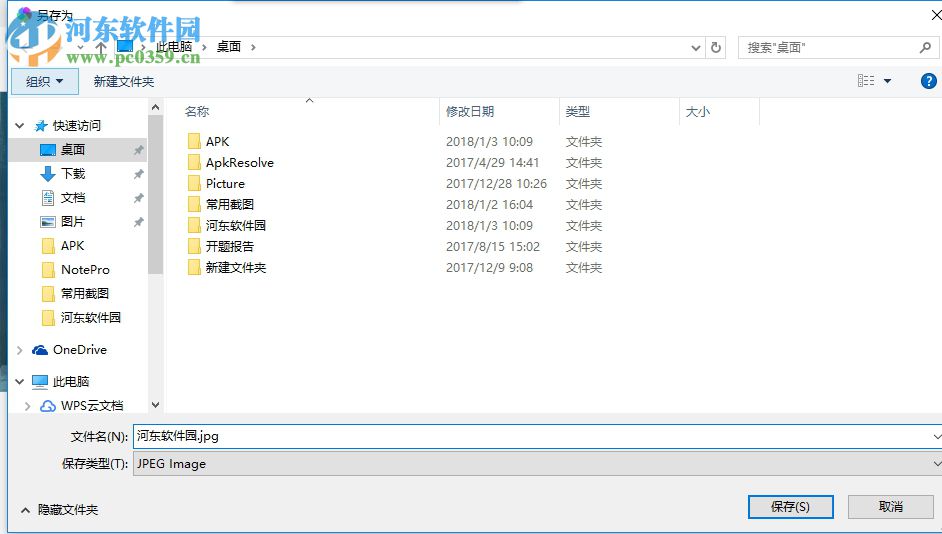Click 桌面 in address breadcrumb
Screen dimensions: 942x534
(228, 47)
